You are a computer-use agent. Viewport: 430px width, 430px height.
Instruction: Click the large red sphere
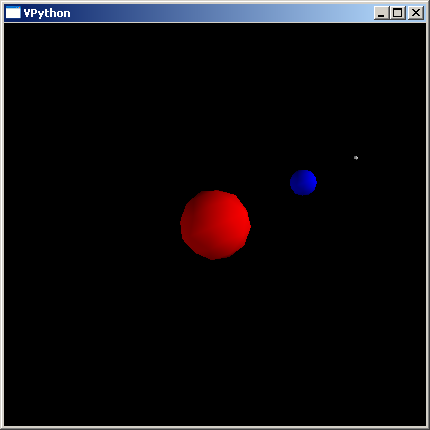tap(215, 225)
